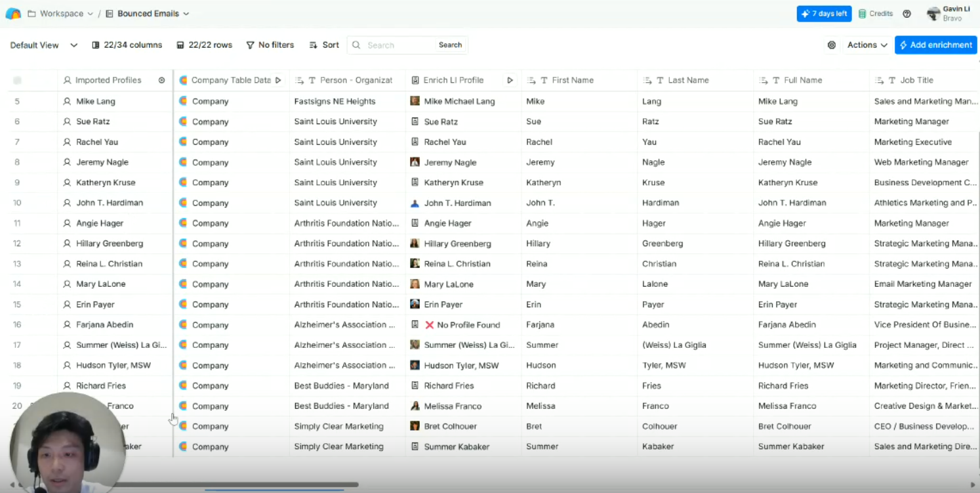
Task: Click the Company cell icon in row 5
Action: coord(183,101)
